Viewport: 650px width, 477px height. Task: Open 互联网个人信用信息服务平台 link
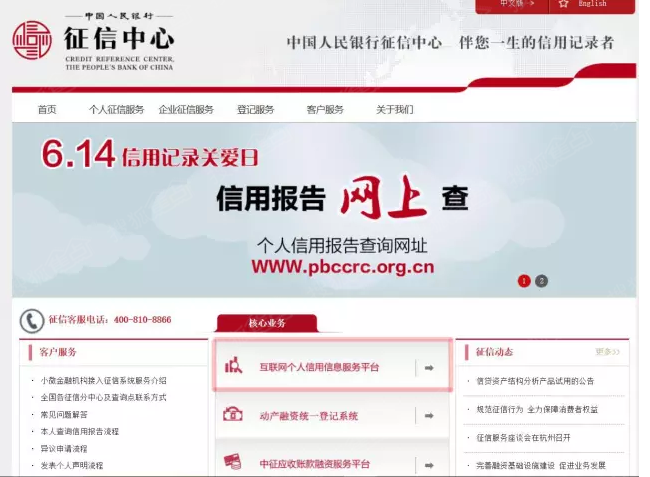319,367
